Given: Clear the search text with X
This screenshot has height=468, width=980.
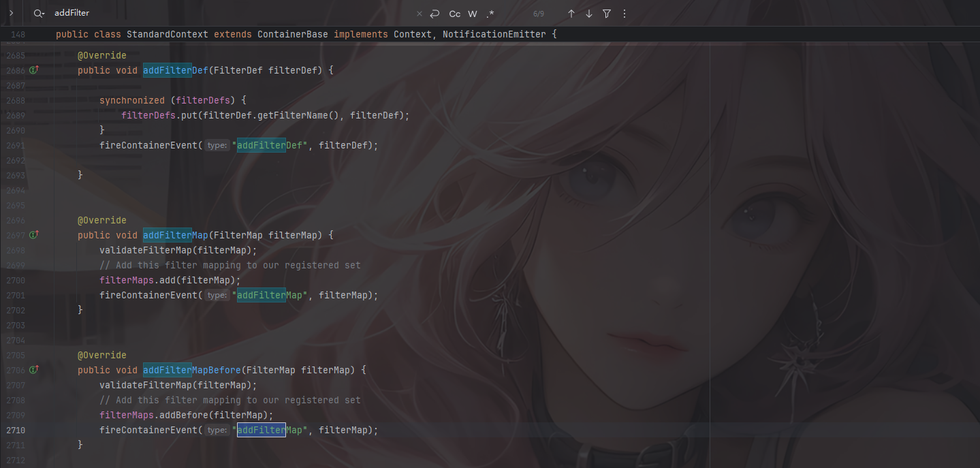Looking at the screenshot, I should [x=420, y=14].
